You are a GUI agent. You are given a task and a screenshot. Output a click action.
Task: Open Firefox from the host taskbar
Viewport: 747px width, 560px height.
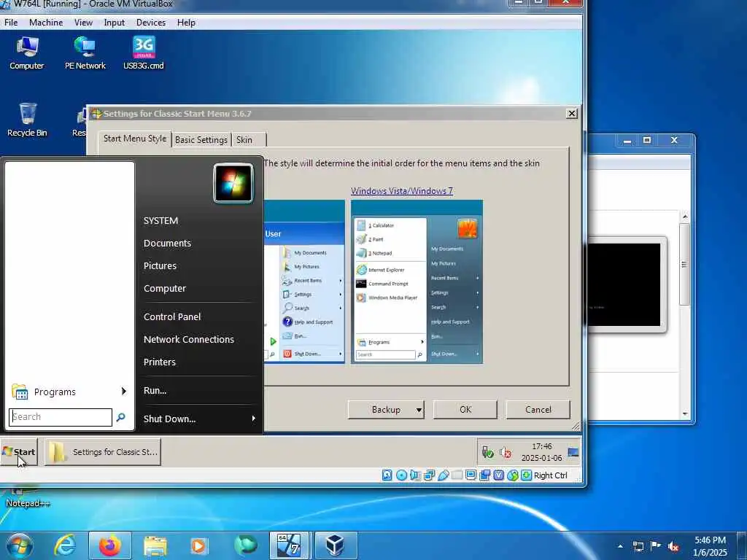110,545
